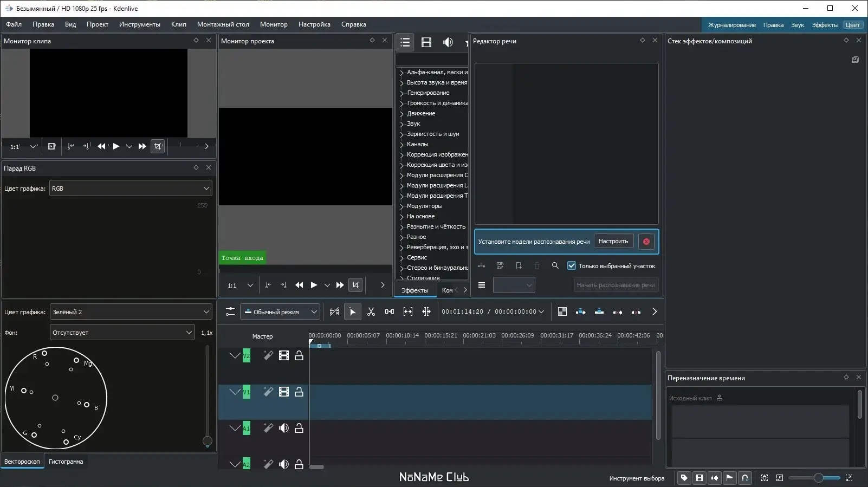This screenshot has height=487, width=868.
Task: Rewind the clip monitor playback
Action: click(101, 146)
